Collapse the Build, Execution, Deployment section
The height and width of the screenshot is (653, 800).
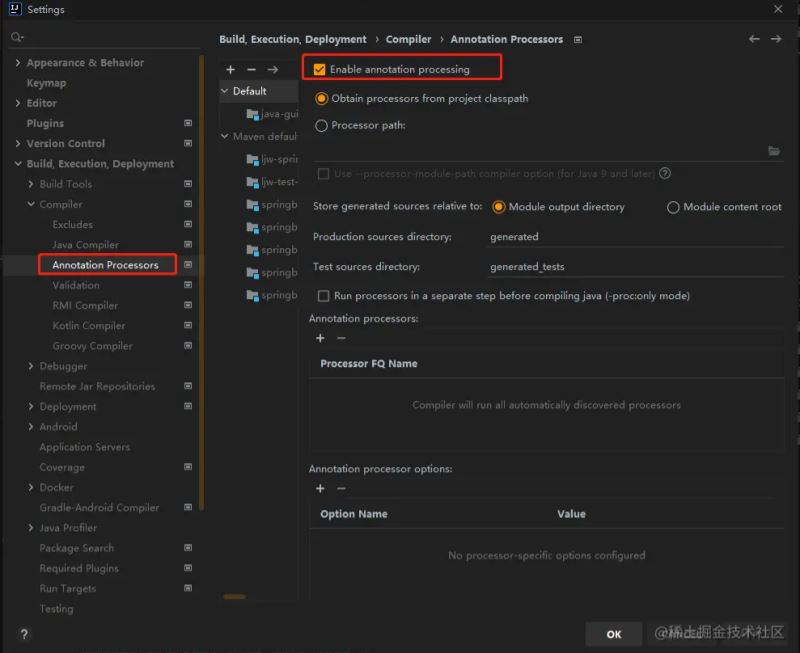18,164
